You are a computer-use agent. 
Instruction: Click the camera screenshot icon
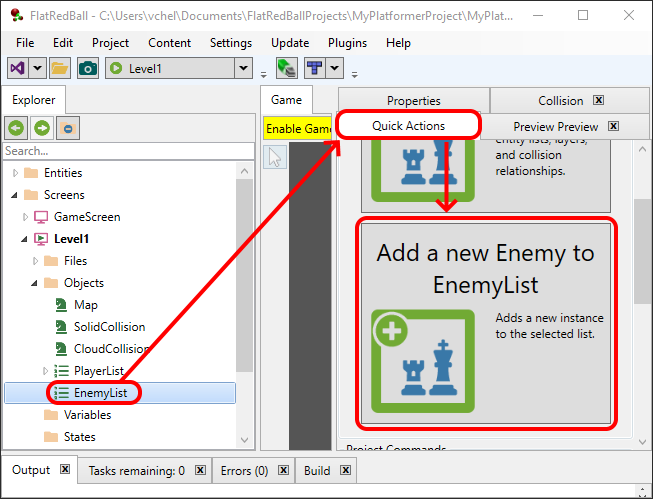88,68
